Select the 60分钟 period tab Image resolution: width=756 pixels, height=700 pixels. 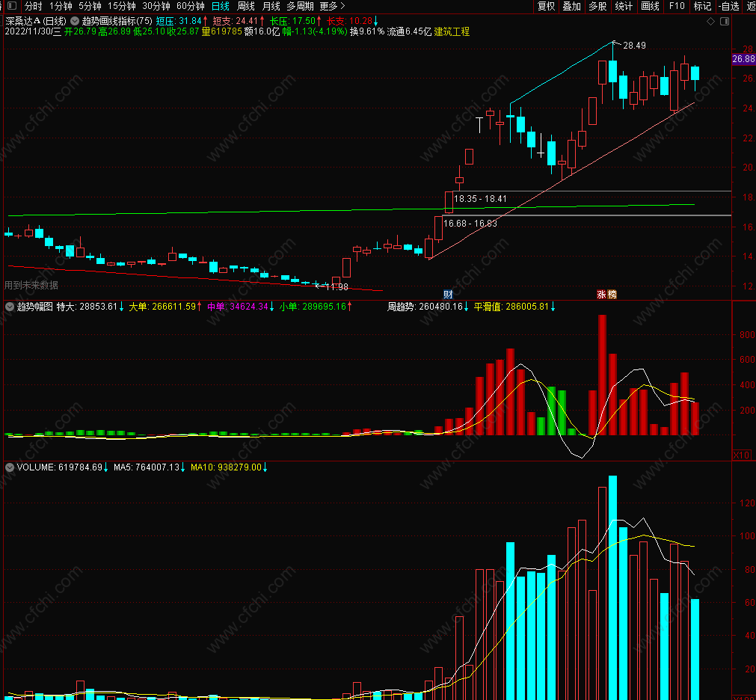191,6
